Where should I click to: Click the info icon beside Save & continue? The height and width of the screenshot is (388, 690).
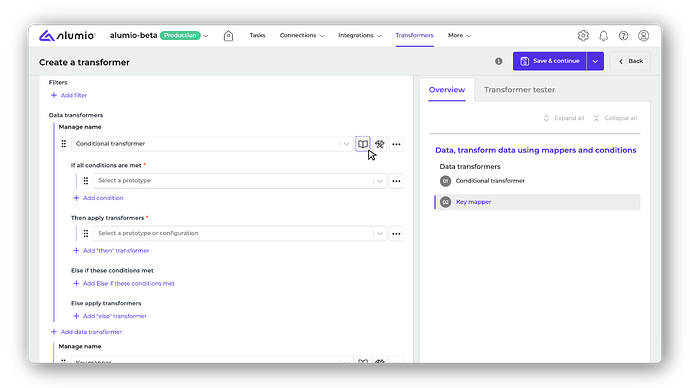tap(499, 61)
